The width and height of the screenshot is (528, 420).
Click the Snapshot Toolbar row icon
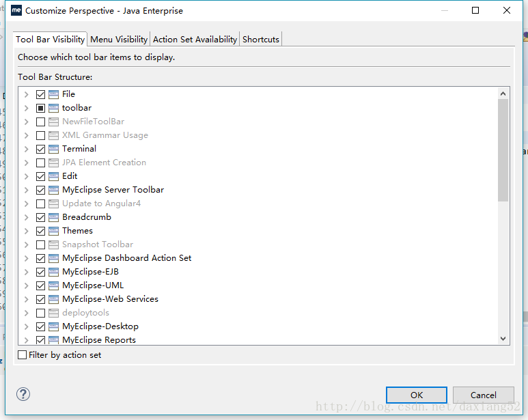coord(53,244)
